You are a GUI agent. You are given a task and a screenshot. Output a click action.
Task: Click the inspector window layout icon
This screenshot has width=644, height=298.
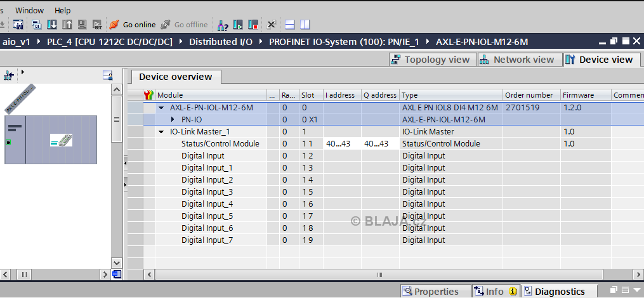[x=625, y=289]
